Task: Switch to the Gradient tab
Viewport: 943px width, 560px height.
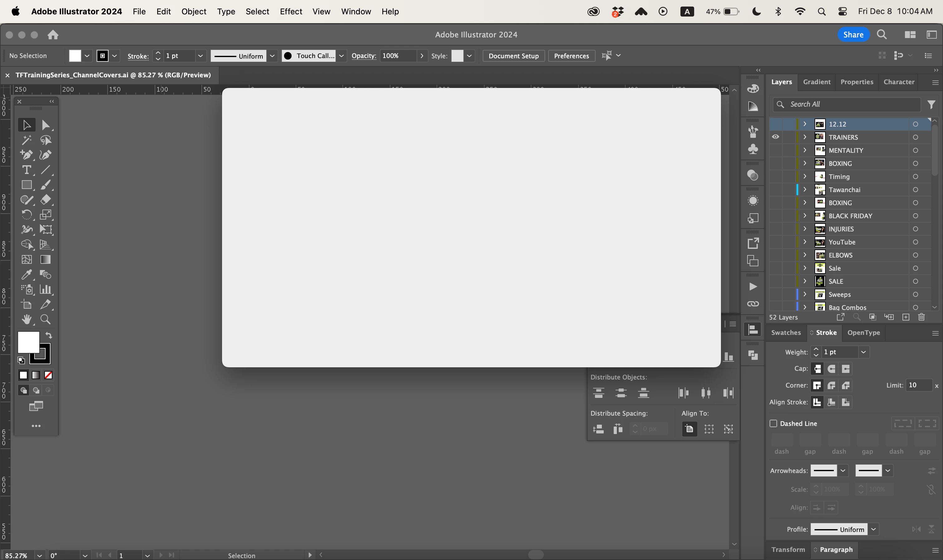Action: pyautogui.click(x=817, y=82)
